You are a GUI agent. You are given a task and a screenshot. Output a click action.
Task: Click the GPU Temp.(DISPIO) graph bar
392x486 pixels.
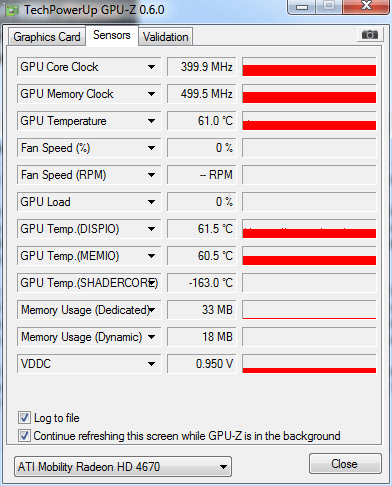(x=309, y=229)
